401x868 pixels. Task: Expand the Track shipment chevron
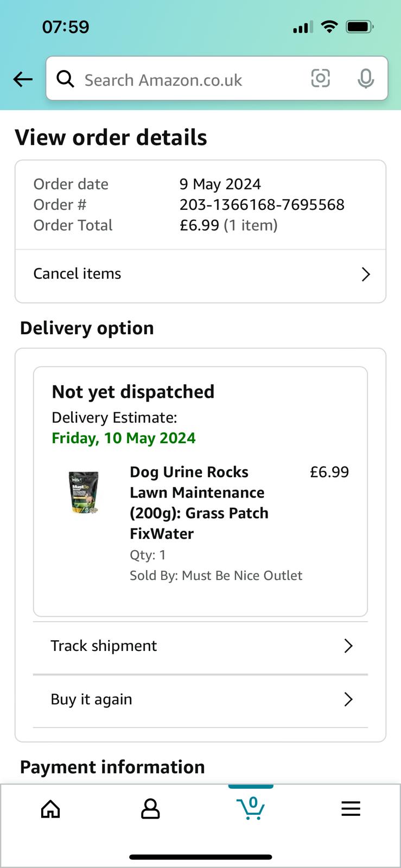click(x=348, y=646)
